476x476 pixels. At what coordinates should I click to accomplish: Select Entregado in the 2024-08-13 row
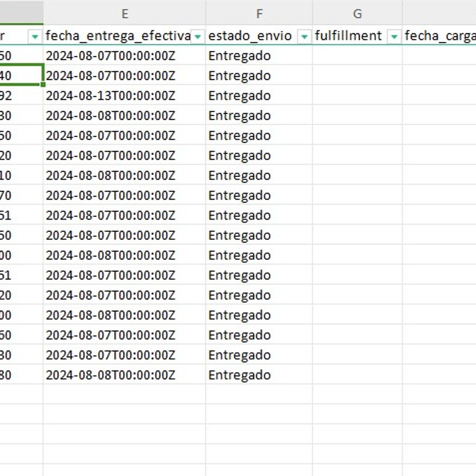point(259,96)
